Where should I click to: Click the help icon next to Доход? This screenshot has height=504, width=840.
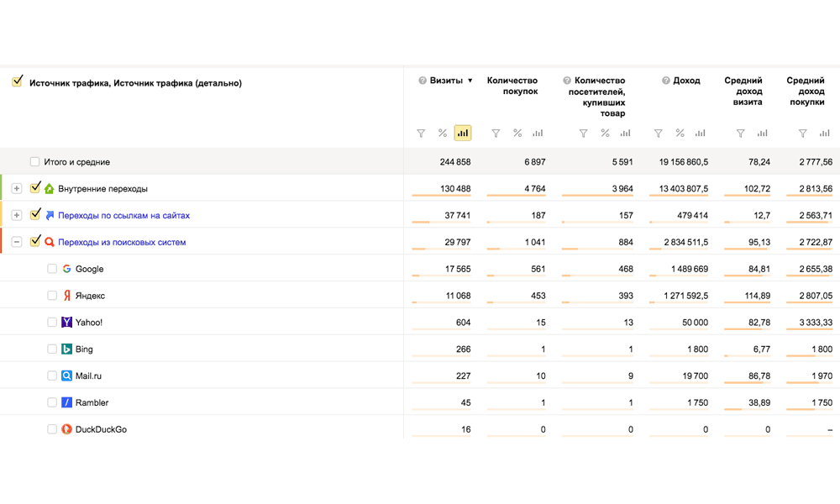click(x=666, y=81)
